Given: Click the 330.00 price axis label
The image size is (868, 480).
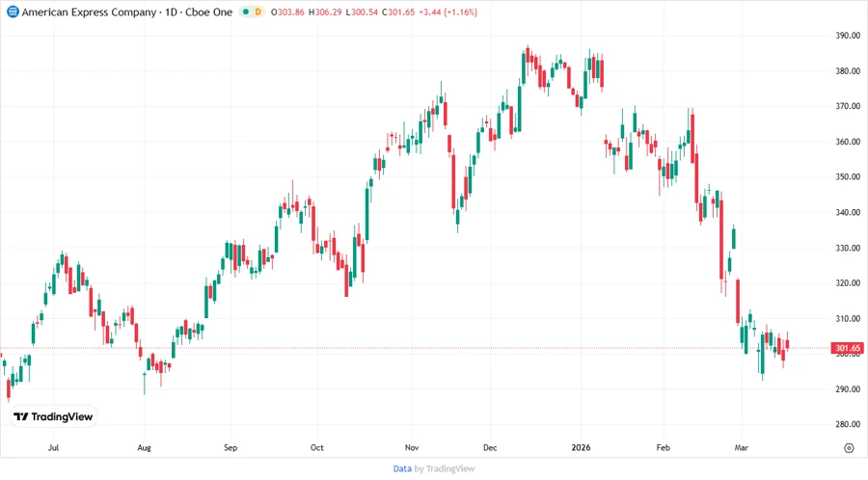Looking at the screenshot, I should pos(848,248).
